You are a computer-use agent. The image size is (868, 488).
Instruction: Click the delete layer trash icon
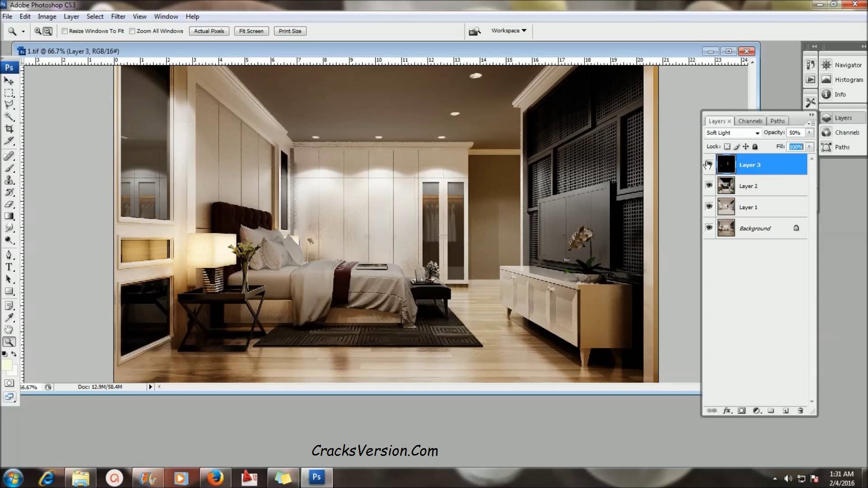point(800,411)
